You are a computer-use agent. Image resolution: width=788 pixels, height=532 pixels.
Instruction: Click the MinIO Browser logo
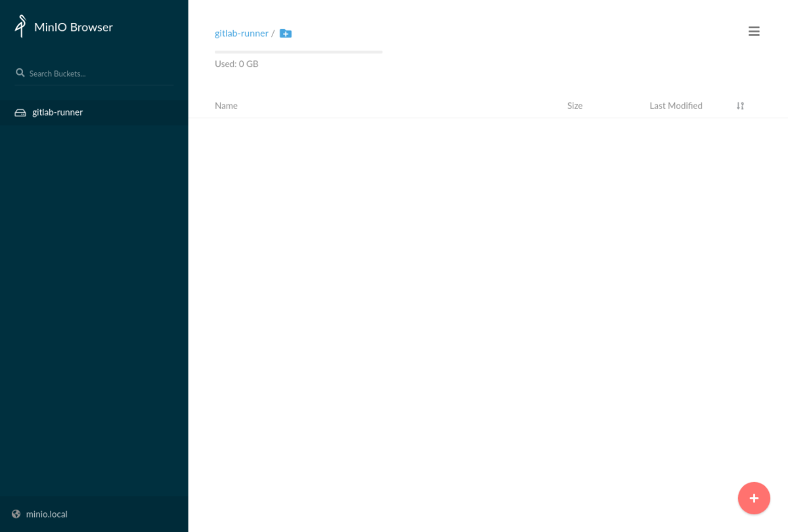pos(62,27)
